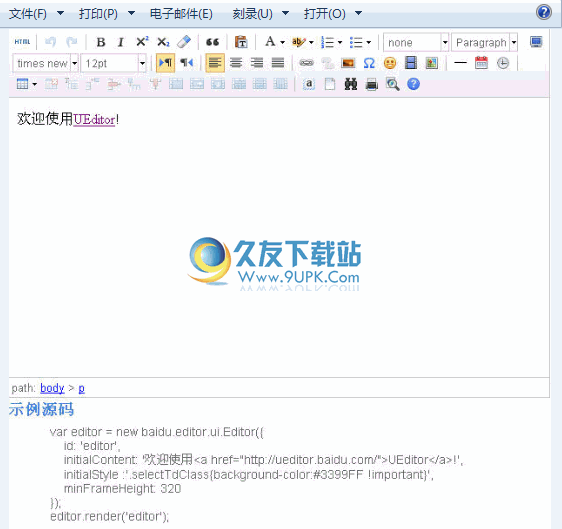The image size is (562, 529).
Task: Click the eraser remove-format icon
Action: (184, 42)
